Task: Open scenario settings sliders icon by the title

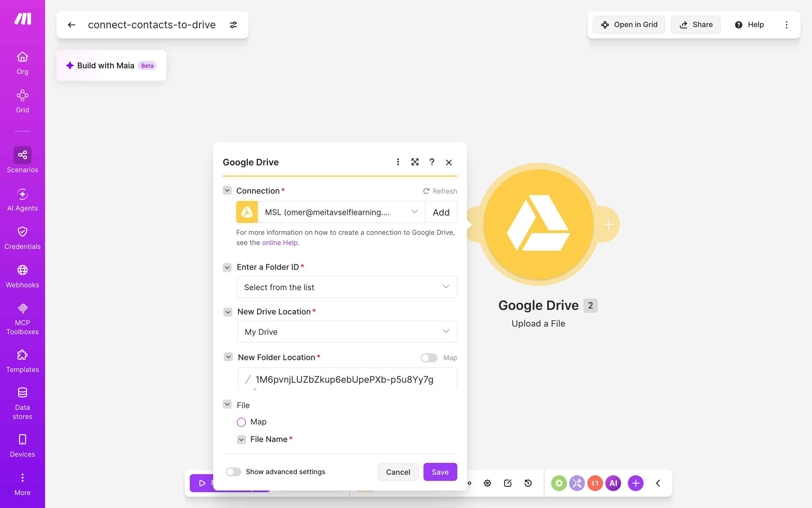Action: (233, 25)
